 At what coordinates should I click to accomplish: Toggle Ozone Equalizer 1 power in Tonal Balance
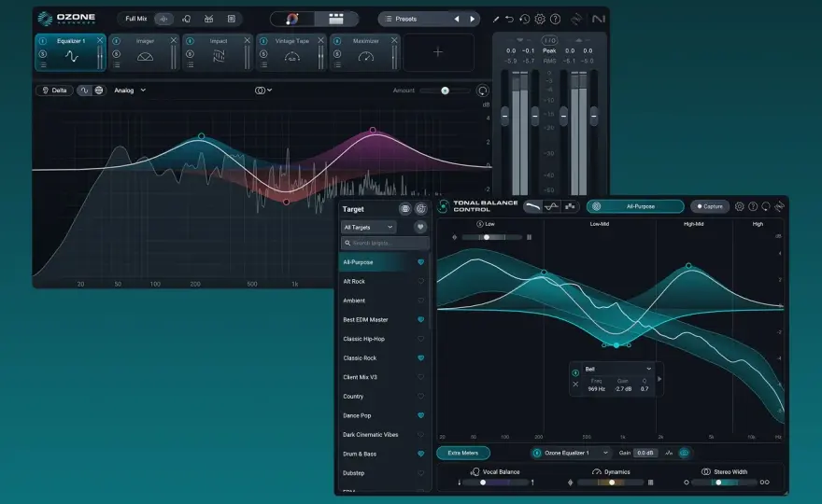537,454
